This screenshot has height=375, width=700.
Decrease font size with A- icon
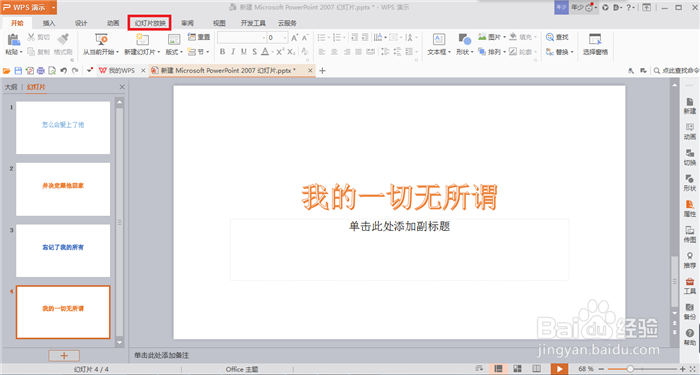(x=306, y=38)
